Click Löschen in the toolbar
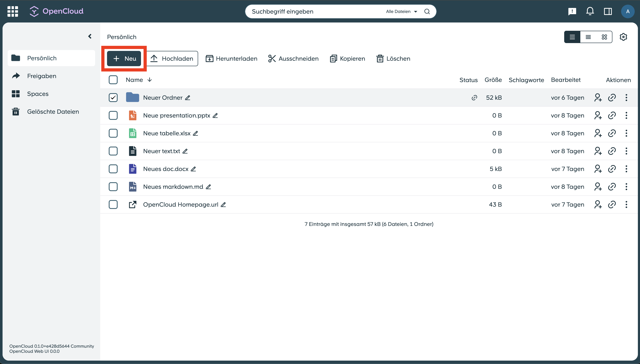The image size is (640, 364). tap(393, 59)
